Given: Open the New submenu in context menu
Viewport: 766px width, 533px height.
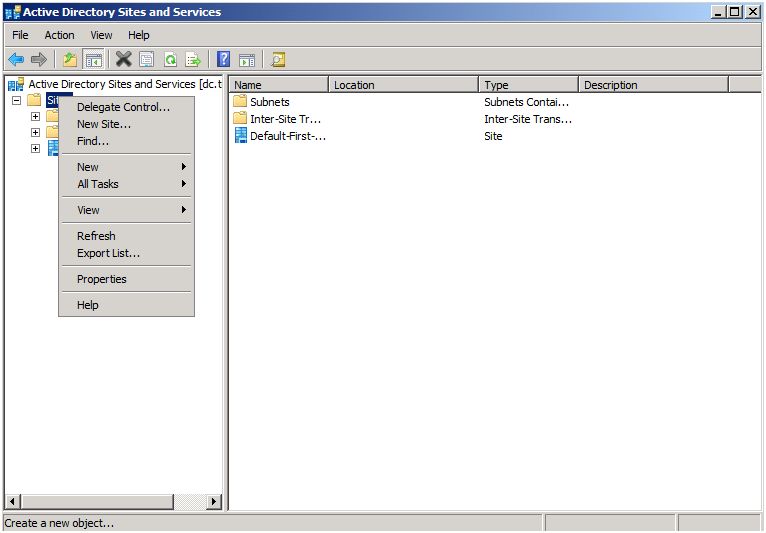Looking at the screenshot, I should point(126,167).
